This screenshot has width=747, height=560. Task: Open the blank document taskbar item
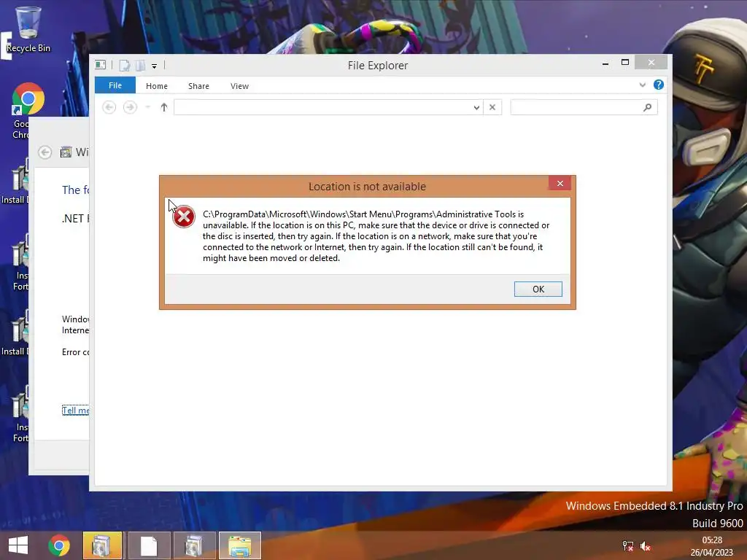point(149,545)
